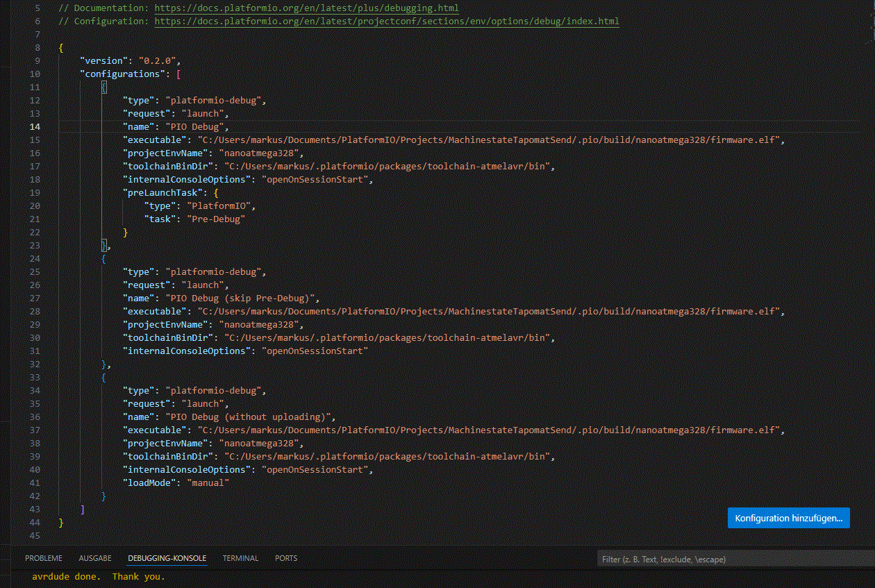Click the "executable" key on line 15
The width and height of the screenshot is (875, 588).
tap(155, 140)
